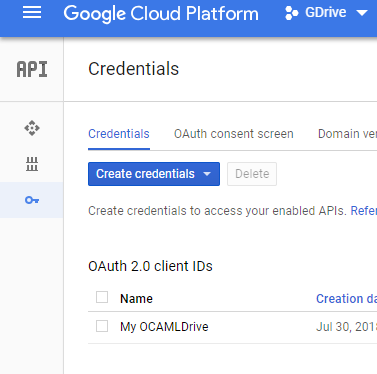Open the Domain verification tab

click(347, 134)
